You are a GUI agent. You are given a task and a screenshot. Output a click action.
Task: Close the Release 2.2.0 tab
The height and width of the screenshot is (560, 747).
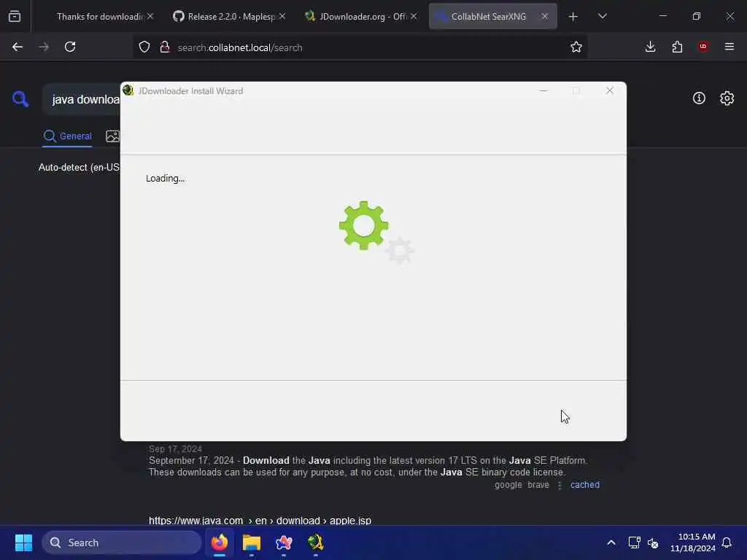tap(282, 16)
